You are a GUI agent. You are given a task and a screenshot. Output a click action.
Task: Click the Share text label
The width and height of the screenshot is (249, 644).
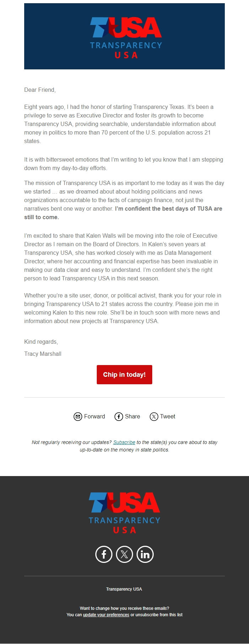pyautogui.click(x=132, y=416)
